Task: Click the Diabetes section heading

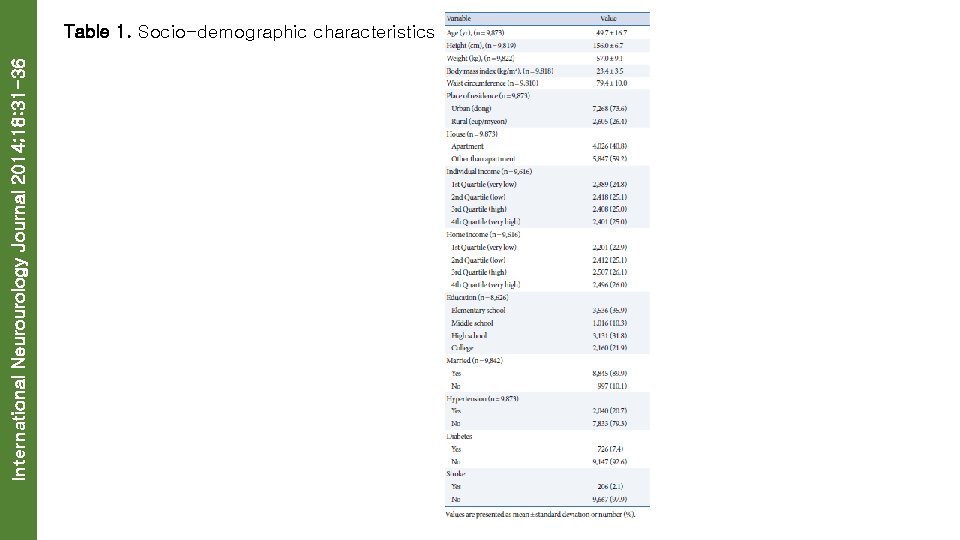Action: click(462, 436)
